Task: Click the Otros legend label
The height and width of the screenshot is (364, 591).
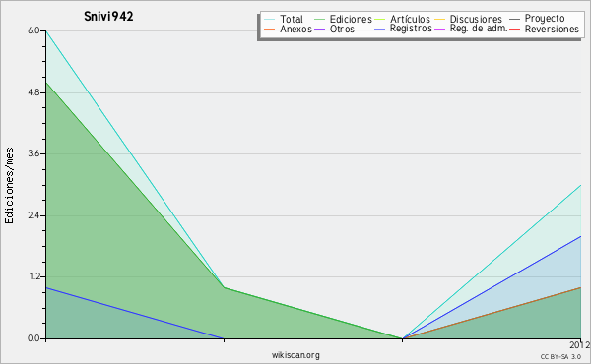Action: click(342, 29)
